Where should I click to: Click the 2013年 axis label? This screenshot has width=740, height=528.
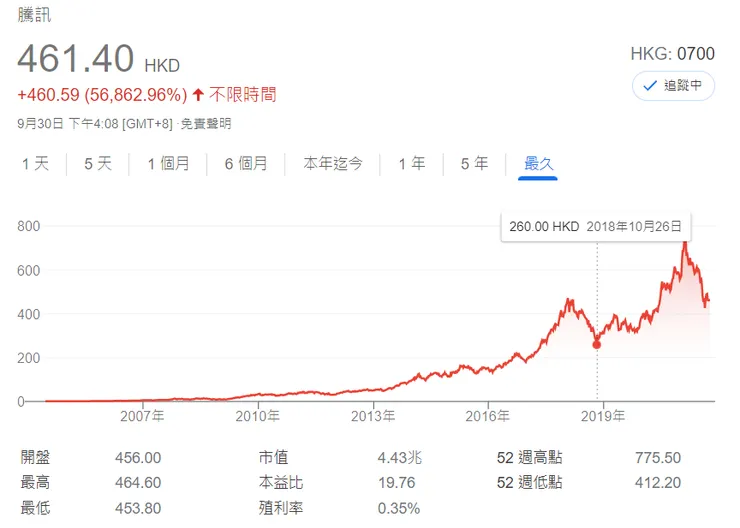click(x=373, y=416)
